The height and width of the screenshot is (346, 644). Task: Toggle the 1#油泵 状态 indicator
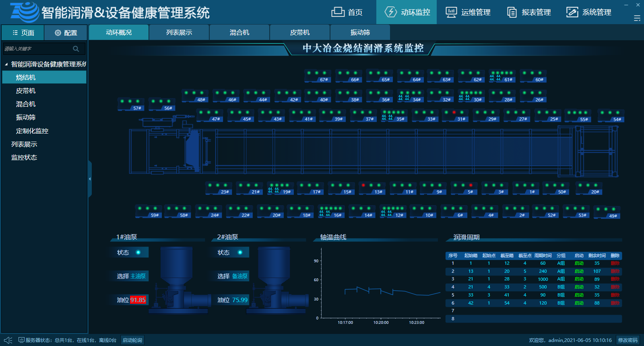pos(138,252)
